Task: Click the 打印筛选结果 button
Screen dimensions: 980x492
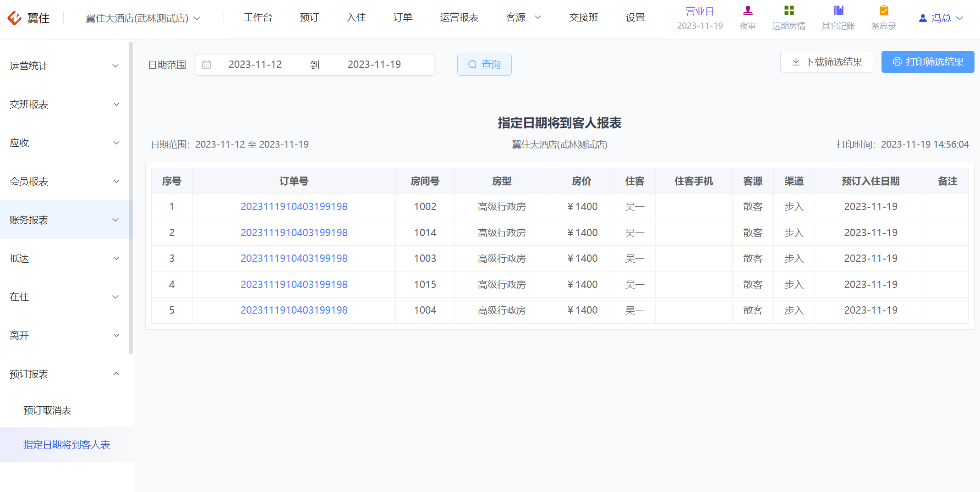Action: [x=928, y=62]
